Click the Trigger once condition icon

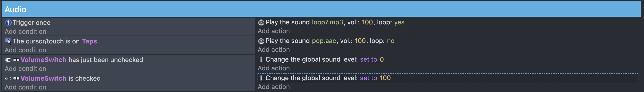coord(8,23)
